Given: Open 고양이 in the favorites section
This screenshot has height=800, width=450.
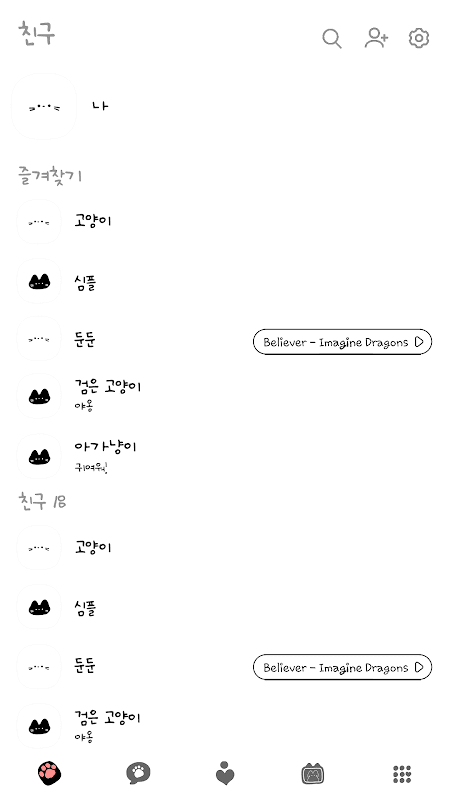Looking at the screenshot, I should point(225,222).
